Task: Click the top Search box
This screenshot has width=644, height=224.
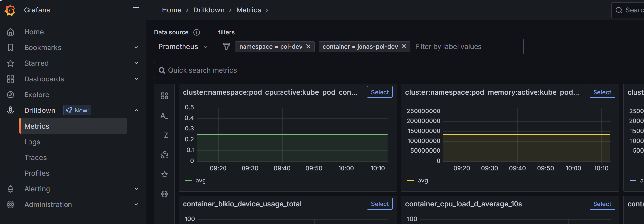Action: tap(628, 10)
